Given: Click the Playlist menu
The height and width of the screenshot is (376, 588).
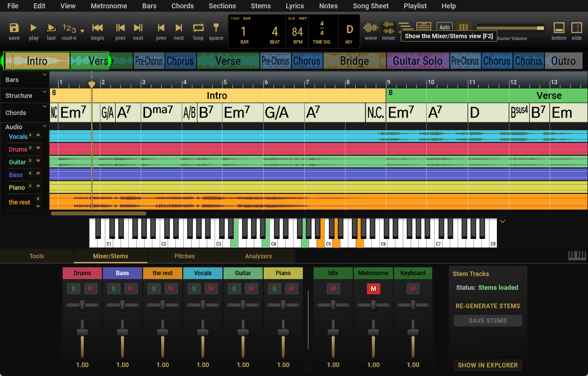Looking at the screenshot, I should [415, 6].
